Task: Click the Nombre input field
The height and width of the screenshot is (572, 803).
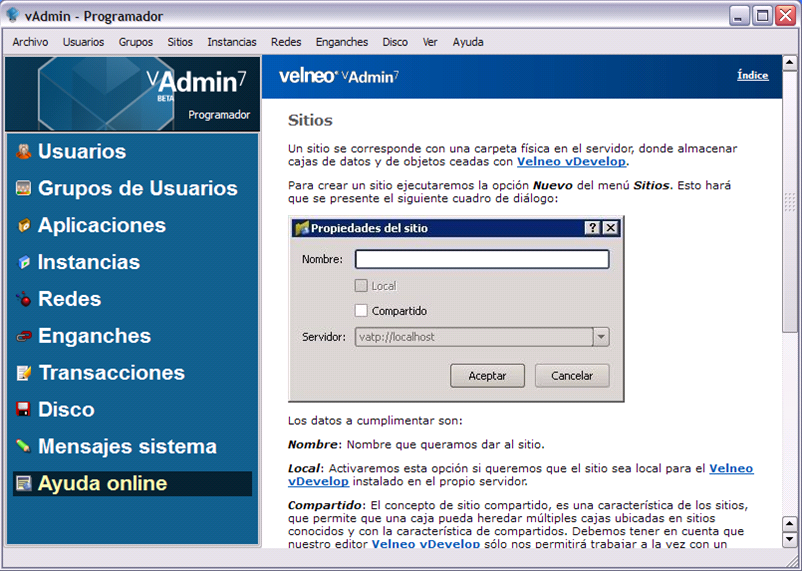Action: tap(482, 259)
